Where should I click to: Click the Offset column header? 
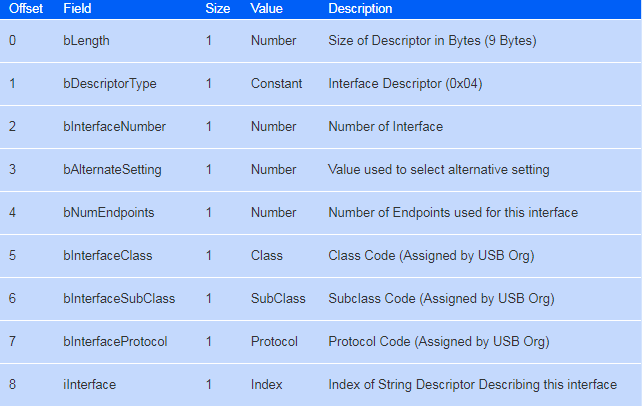pyautogui.click(x=26, y=9)
